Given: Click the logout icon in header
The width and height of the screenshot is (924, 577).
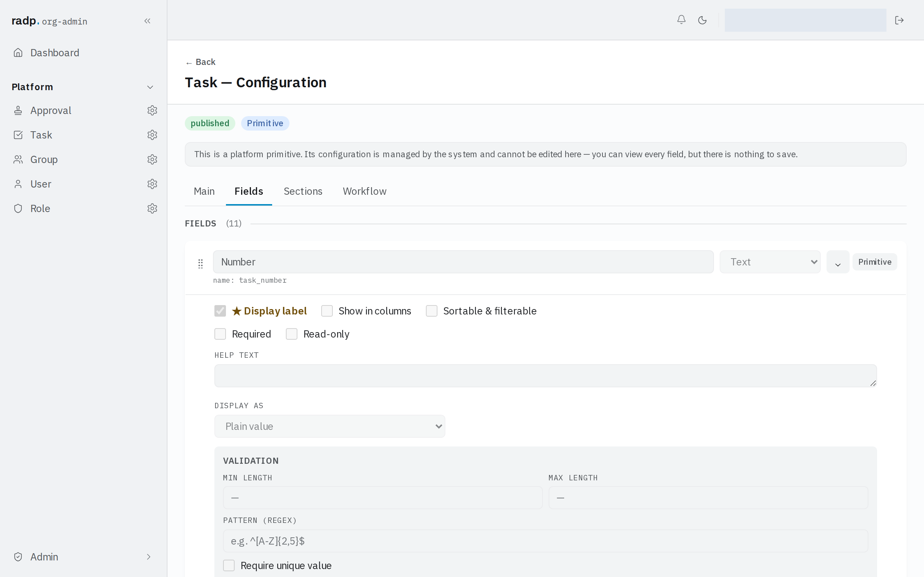Looking at the screenshot, I should 899,20.
